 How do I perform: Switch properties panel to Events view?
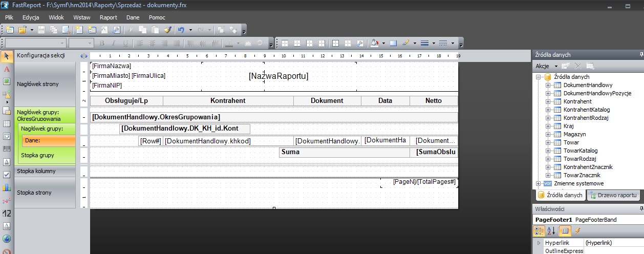click(577, 231)
